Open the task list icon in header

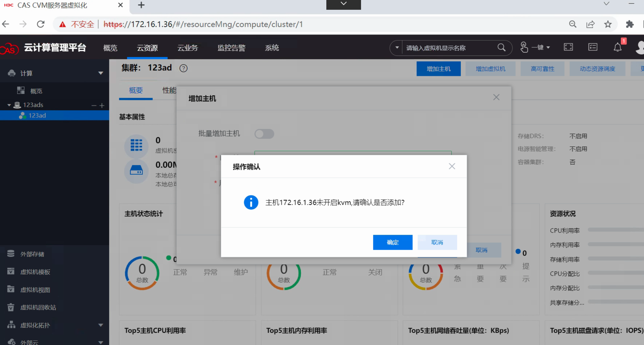coord(593,47)
